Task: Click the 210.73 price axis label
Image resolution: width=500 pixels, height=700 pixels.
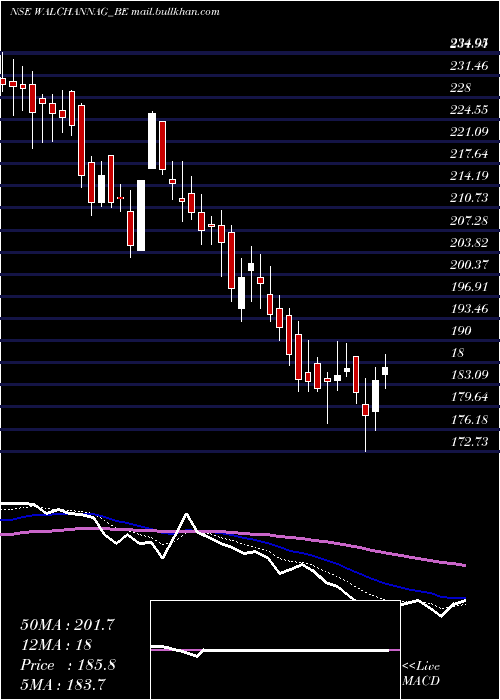Action: point(469,198)
